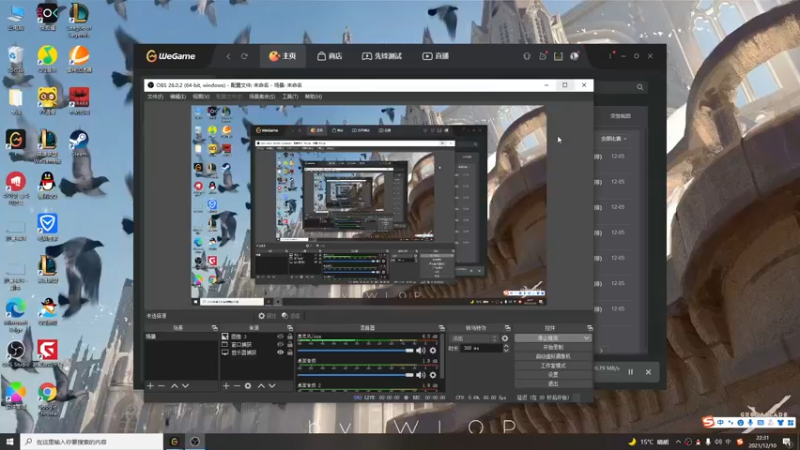Click OBS 退出 button
Viewport: 800px width, 450px height.
[553, 384]
